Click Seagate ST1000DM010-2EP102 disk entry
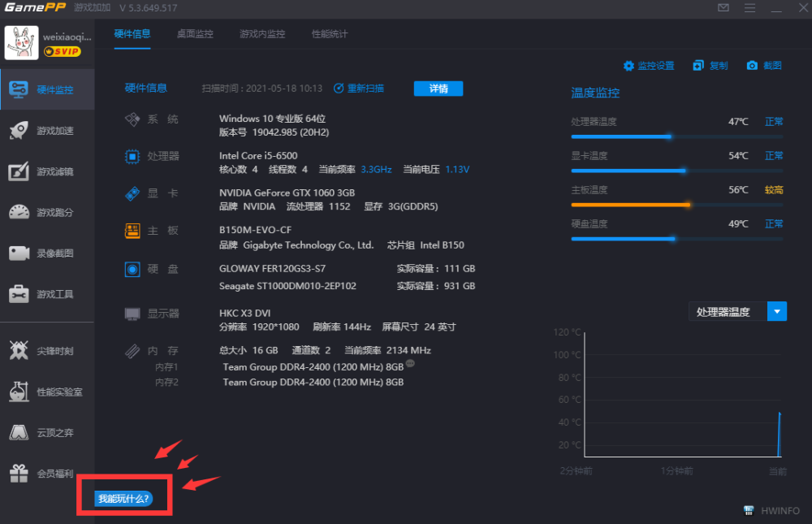The height and width of the screenshot is (524, 812). [x=287, y=286]
